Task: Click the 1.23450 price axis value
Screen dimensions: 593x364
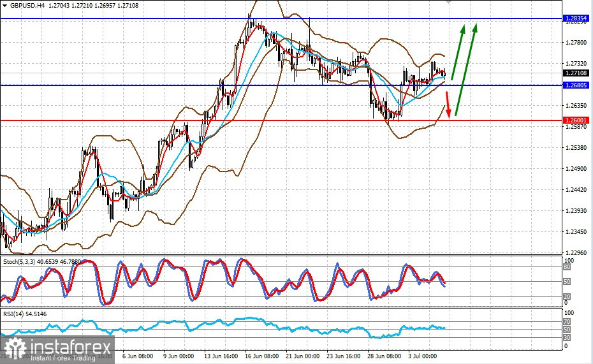Action: 576,231
